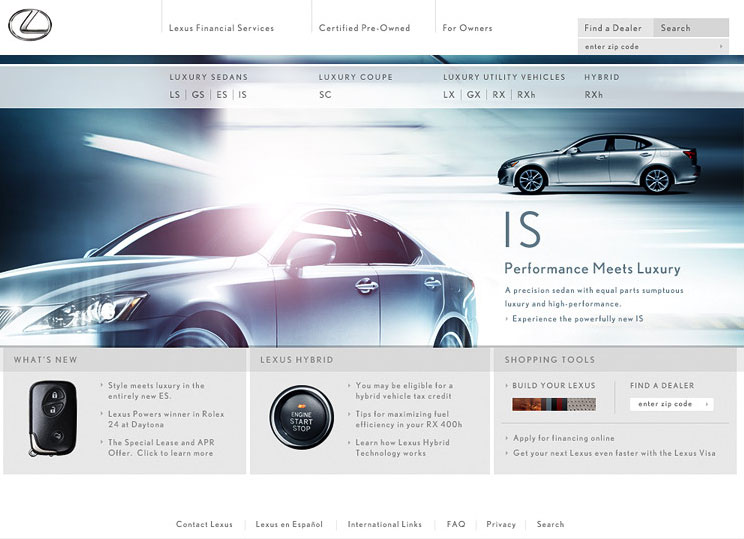
Task: Open Lexus Financial Services menu
Action: (221, 28)
